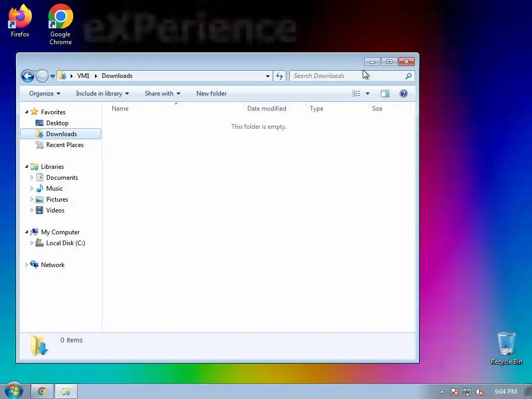Screen dimensions: 532x399
Task: Open Action Center flag icon
Action: (454, 392)
